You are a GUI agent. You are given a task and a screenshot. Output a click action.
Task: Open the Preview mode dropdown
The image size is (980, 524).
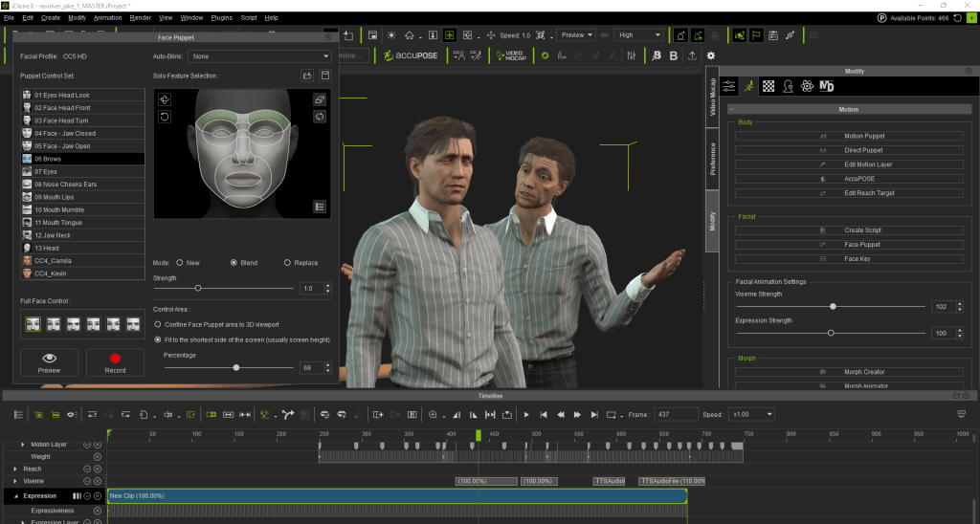(575, 35)
